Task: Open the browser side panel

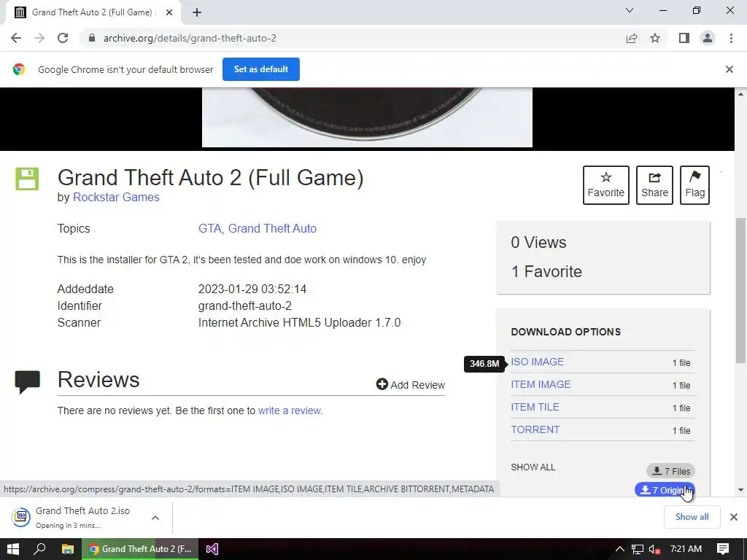Action: [x=684, y=38]
